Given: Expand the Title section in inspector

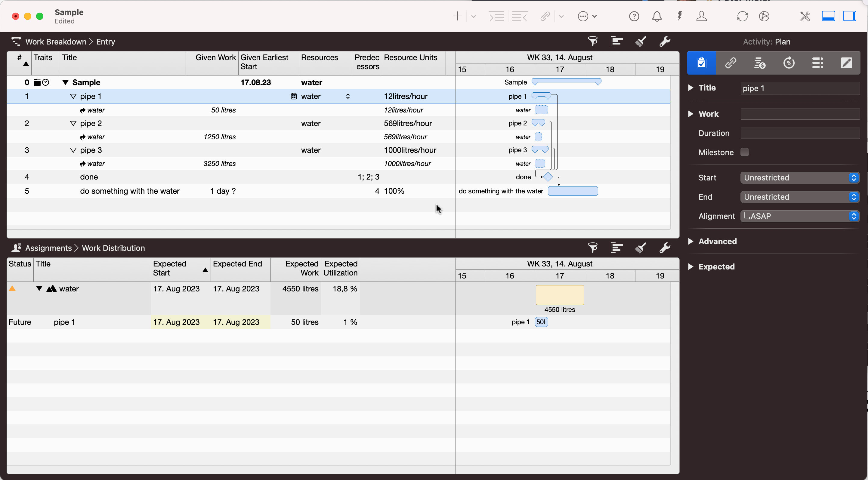Looking at the screenshot, I should tap(690, 88).
